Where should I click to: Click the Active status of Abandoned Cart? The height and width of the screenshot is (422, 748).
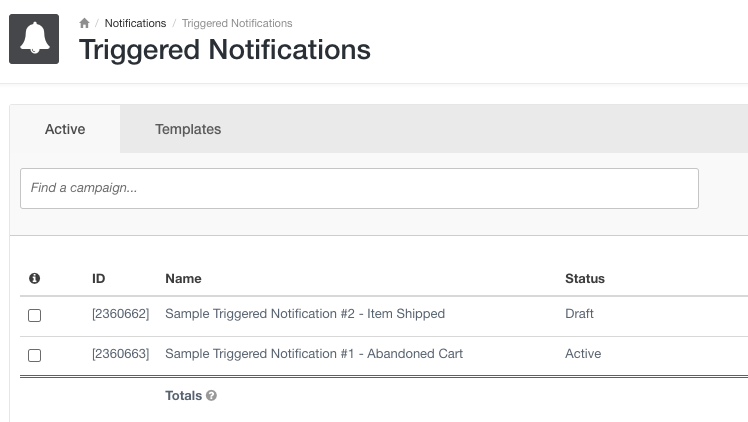pyautogui.click(x=583, y=354)
